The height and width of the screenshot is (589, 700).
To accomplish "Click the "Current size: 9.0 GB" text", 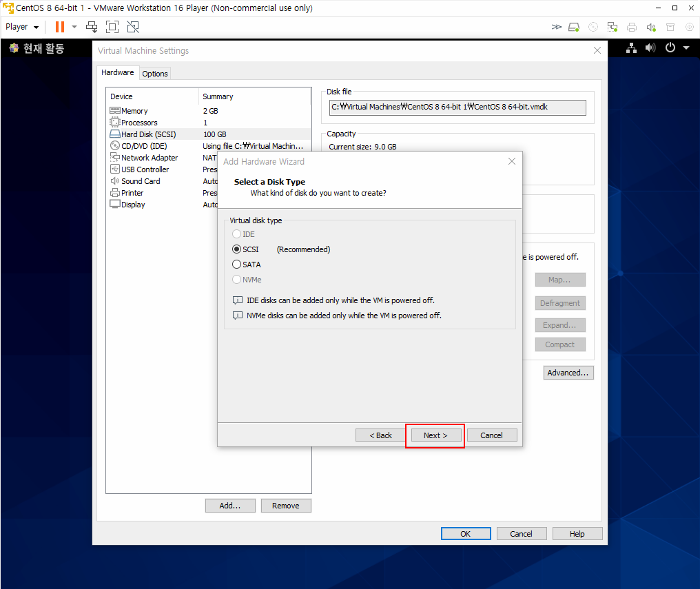I will click(362, 147).
